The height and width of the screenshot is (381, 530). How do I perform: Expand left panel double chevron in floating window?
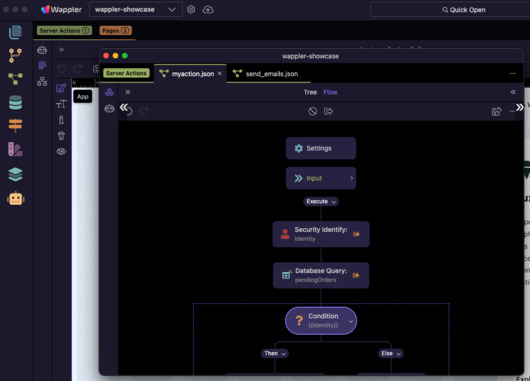128,92
